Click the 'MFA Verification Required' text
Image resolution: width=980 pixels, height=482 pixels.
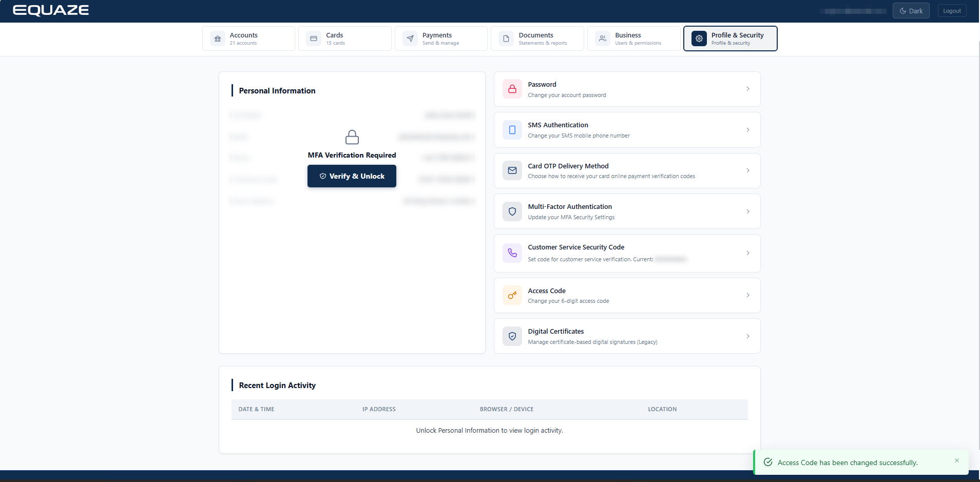(x=352, y=155)
